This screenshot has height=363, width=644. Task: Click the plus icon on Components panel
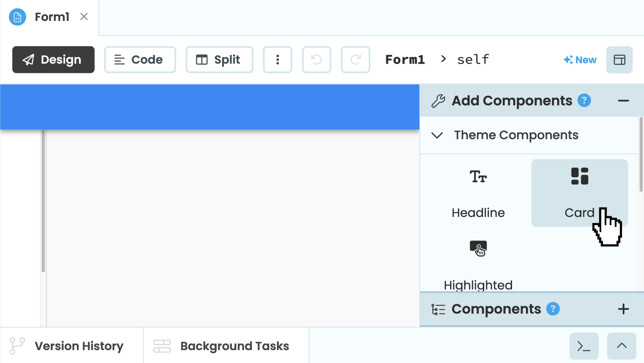point(623,309)
